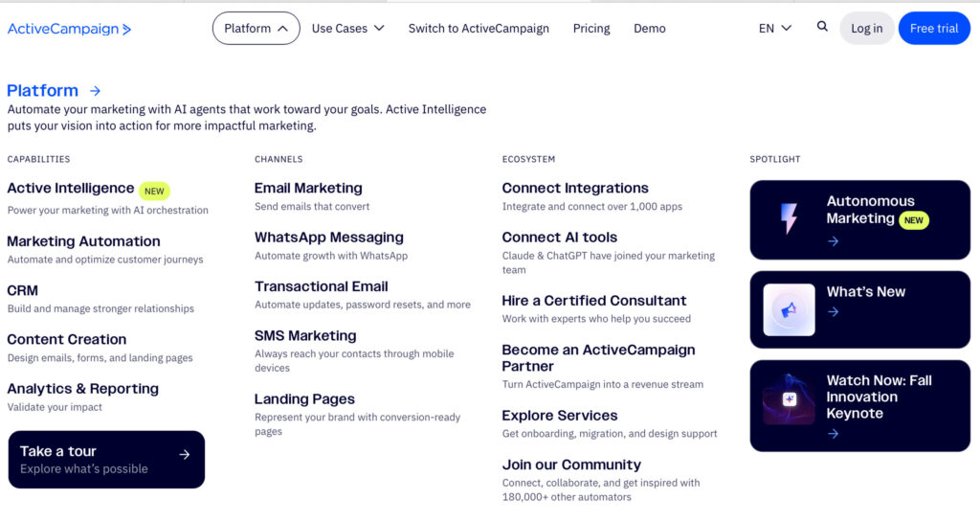Open the What's New spotlight card
The image size is (980, 522).
(x=860, y=309)
